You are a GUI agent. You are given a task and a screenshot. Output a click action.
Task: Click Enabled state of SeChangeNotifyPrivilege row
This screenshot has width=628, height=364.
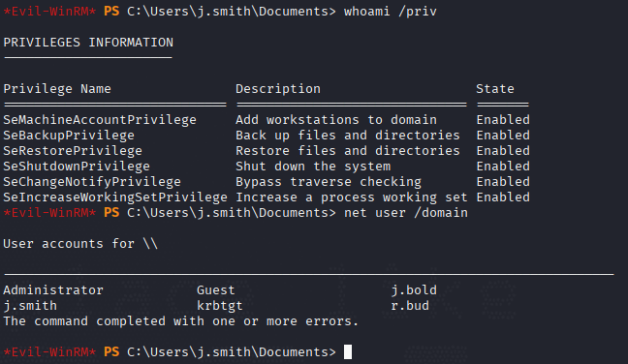[503, 182]
